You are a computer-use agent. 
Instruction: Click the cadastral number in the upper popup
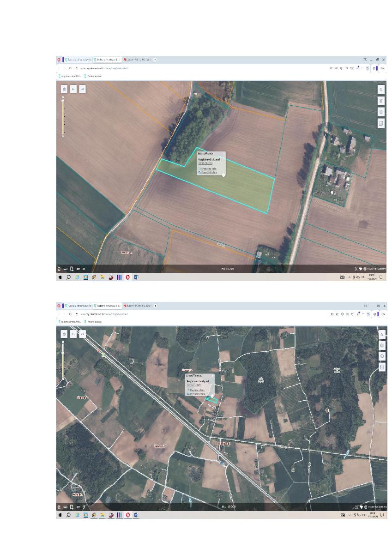[205, 163]
